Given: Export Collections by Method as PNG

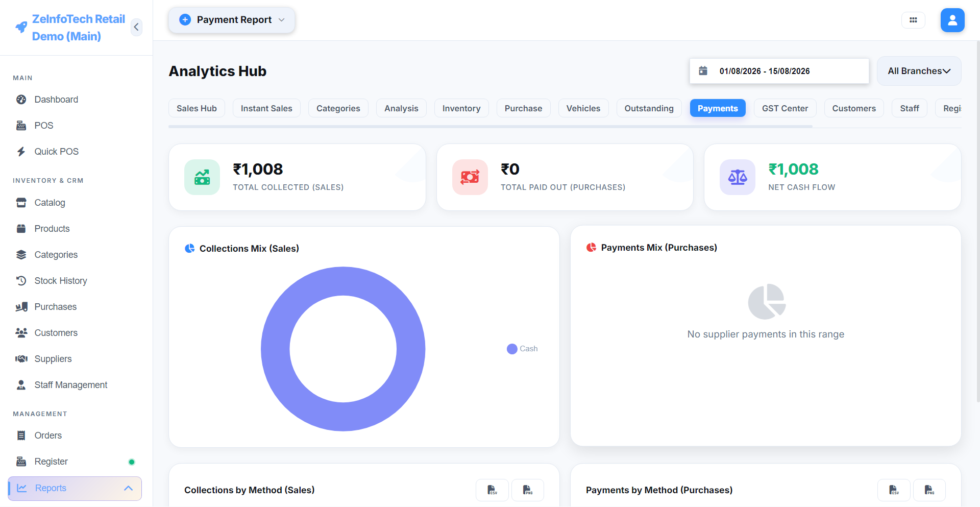Looking at the screenshot, I should (528, 490).
